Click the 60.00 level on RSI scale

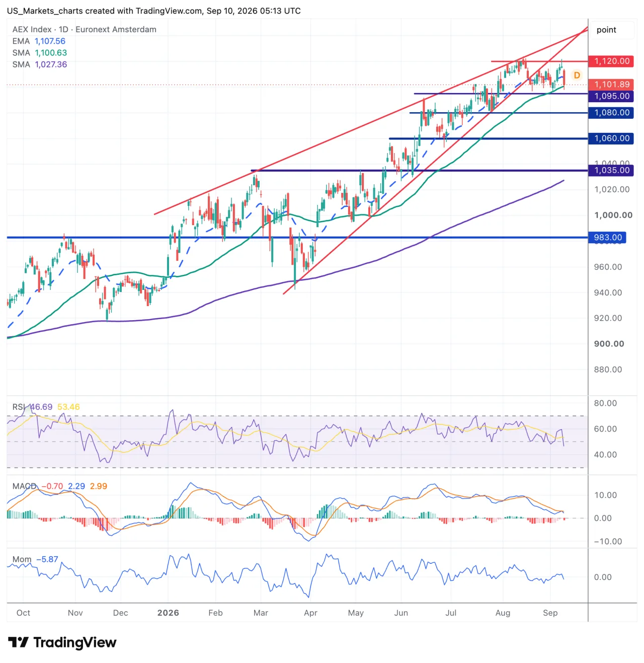605,429
